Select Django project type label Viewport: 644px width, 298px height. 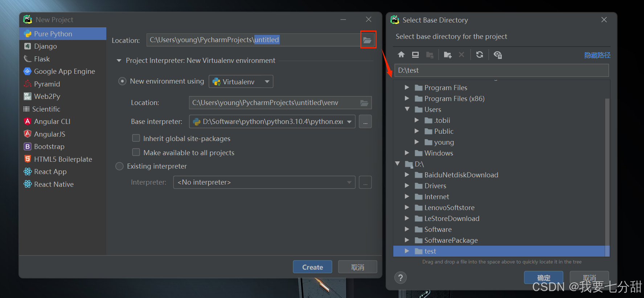pyautogui.click(x=45, y=47)
